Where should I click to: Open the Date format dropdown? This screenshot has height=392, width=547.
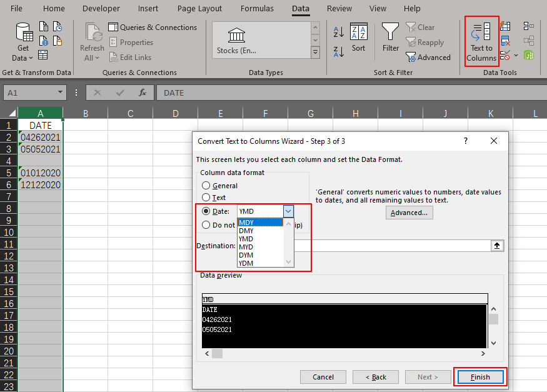pyautogui.click(x=288, y=211)
